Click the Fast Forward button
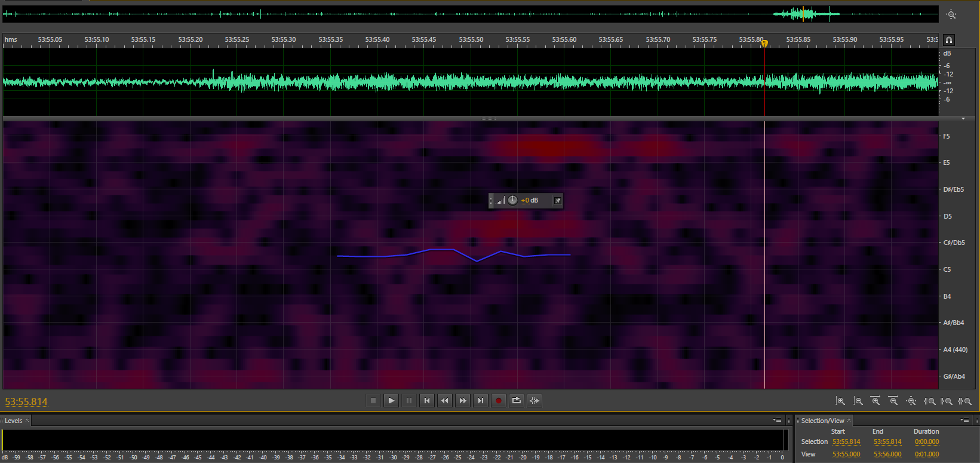This screenshot has height=463, width=980. click(x=463, y=401)
